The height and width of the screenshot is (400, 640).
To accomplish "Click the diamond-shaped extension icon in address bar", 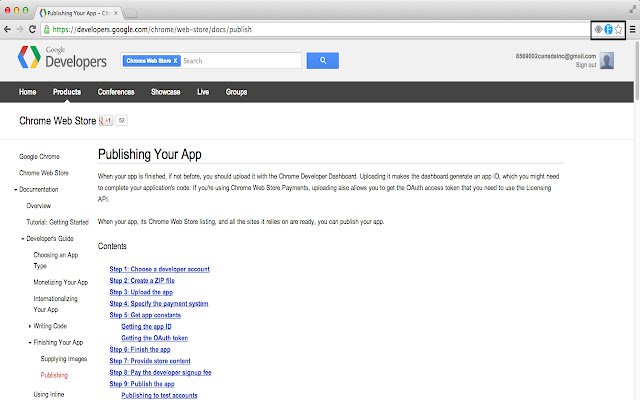I will pos(598,29).
